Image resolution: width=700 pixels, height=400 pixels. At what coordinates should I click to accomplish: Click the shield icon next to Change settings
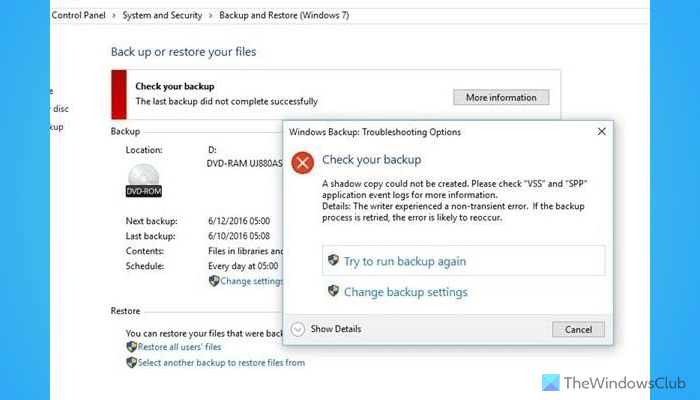tap(214, 281)
